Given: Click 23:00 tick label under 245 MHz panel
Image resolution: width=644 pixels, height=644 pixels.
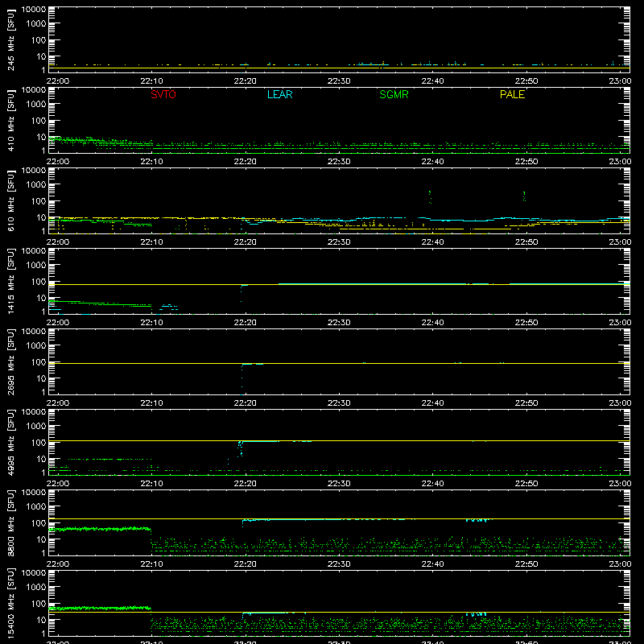Looking at the screenshot, I should click(x=620, y=81).
